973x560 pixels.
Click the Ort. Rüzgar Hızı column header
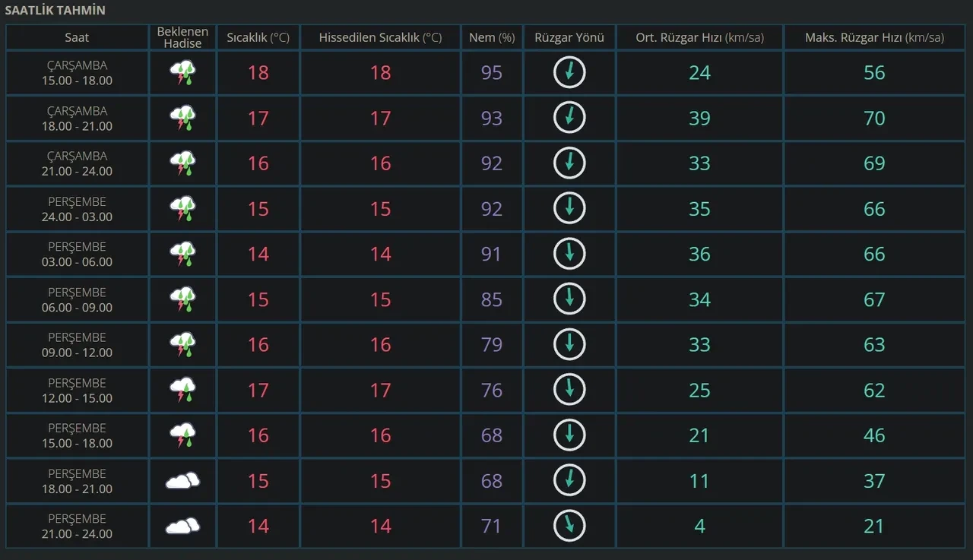click(x=699, y=37)
